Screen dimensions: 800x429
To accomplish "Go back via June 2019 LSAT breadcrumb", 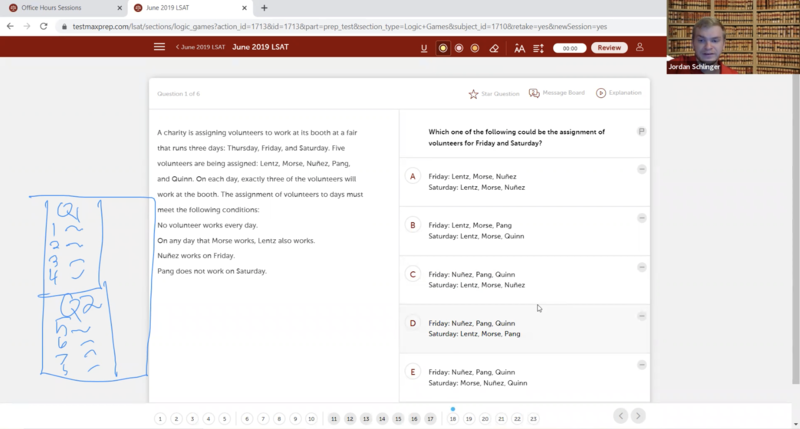I will click(199, 47).
